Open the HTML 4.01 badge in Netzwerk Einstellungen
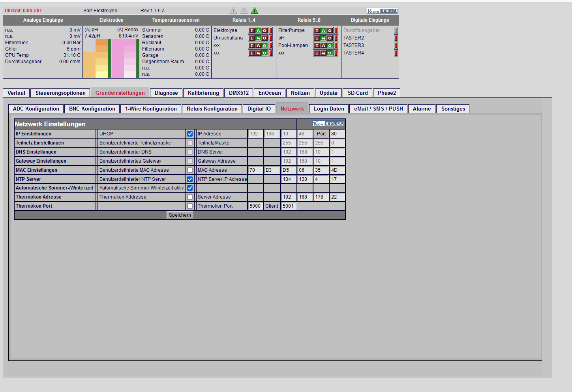572x392 pixels. [x=328, y=124]
